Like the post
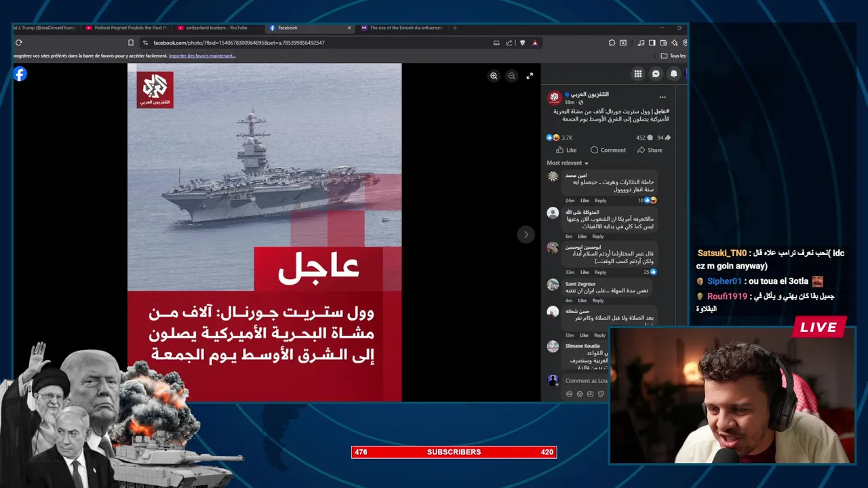This screenshot has height=488, width=868. coord(566,150)
